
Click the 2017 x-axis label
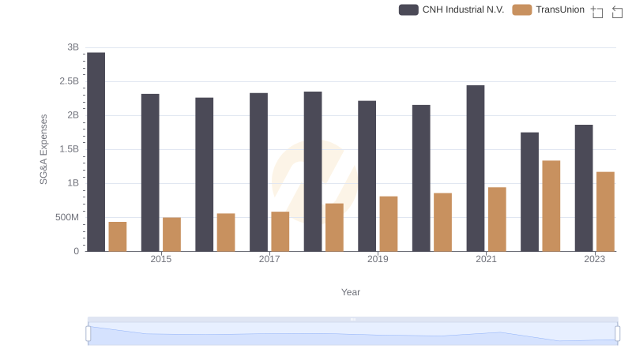269,259
